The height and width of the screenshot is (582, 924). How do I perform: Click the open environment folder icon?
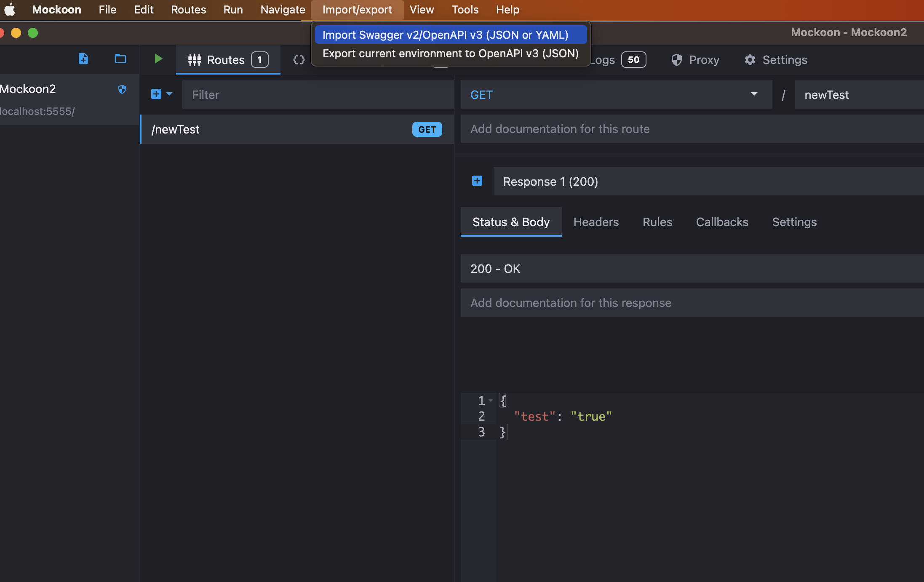(x=120, y=59)
